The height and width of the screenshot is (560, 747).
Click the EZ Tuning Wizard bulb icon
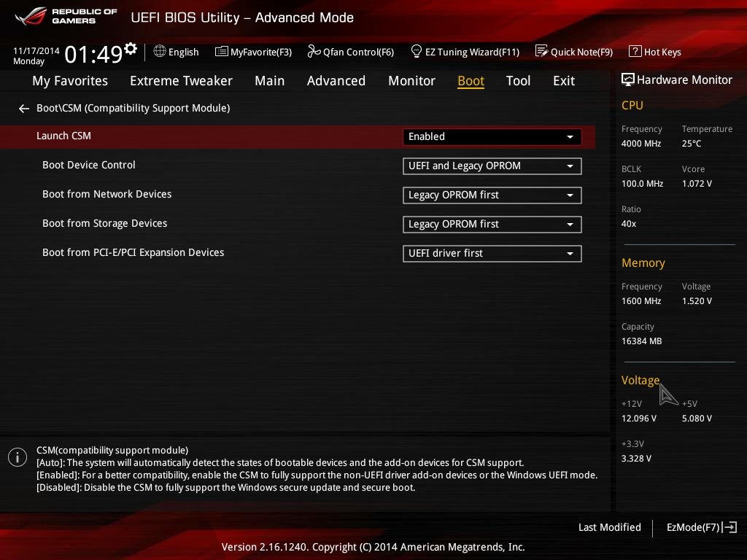point(416,51)
